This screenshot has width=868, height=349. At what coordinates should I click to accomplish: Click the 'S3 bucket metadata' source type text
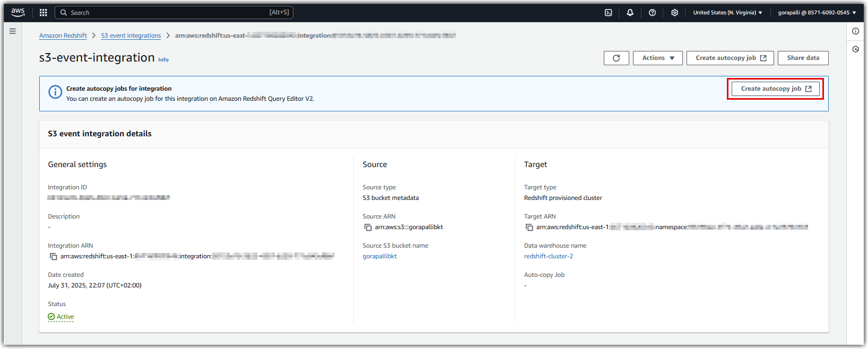point(391,198)
